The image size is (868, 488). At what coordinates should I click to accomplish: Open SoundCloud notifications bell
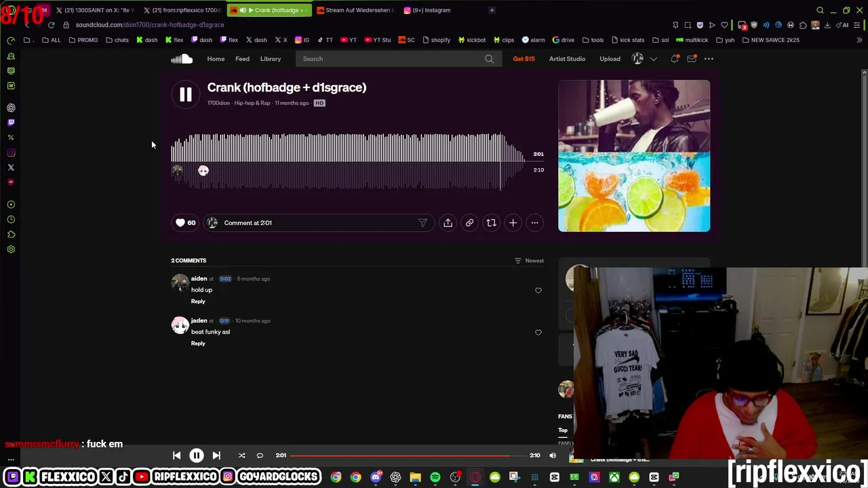[x=674, y=59]
